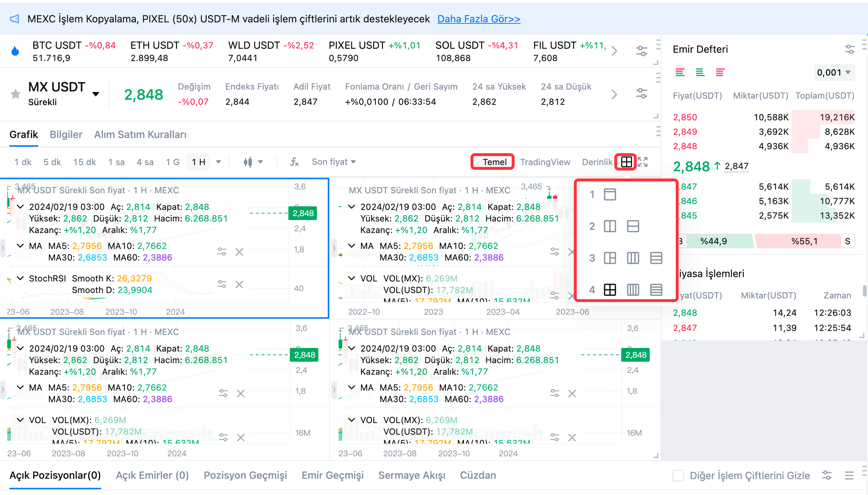Open the Emir Geçmişi tab
The width and height of the screenshot is (868, 495).
pos(332,475)
